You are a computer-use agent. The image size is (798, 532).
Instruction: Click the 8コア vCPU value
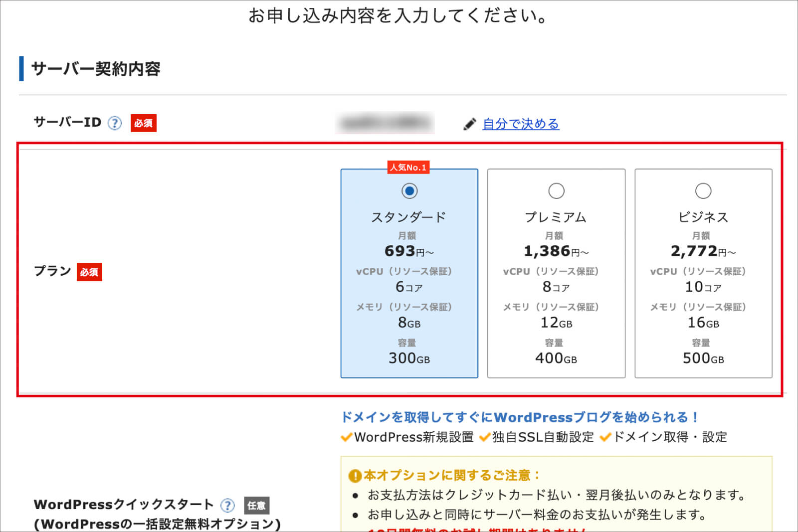click(556, 287)
